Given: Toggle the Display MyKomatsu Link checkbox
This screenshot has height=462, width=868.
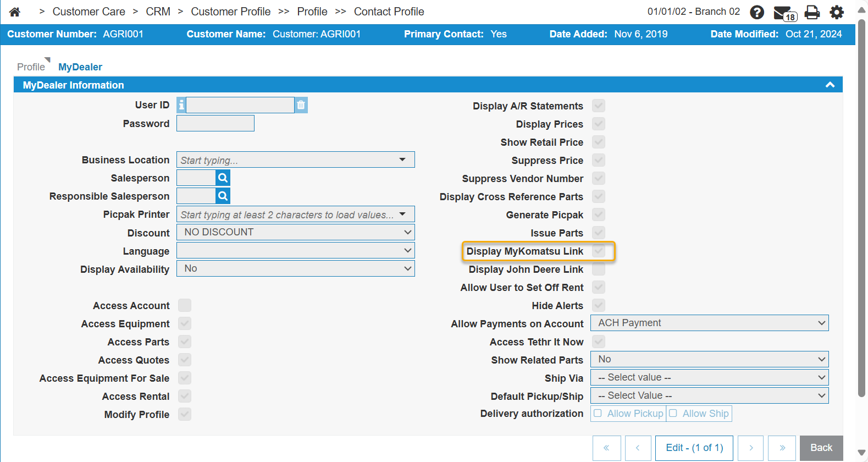Looking at the screenshot, I should tap(599, 251).
